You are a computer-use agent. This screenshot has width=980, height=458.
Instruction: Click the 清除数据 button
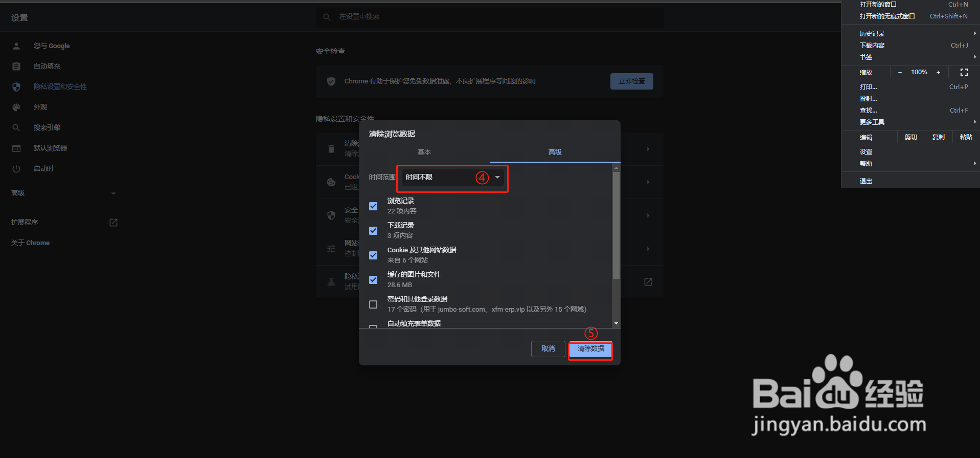pos(590,349)
